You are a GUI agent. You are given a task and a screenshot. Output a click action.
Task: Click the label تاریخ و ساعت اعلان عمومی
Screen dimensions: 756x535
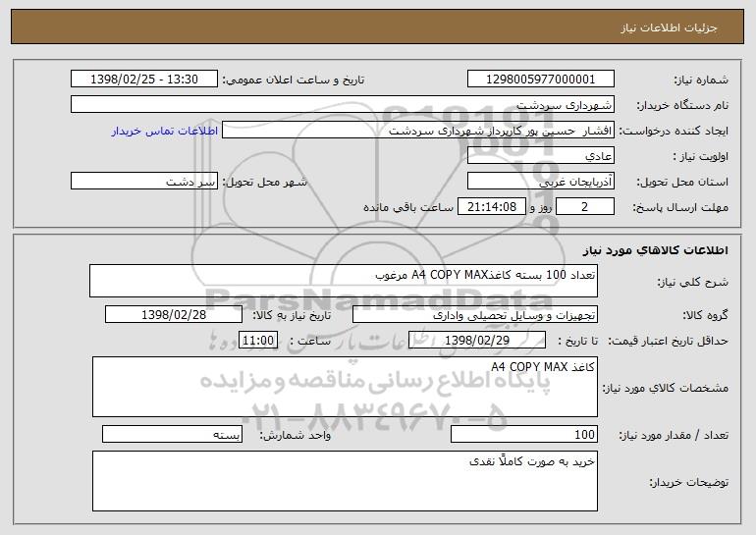click(x=294, y=80)
